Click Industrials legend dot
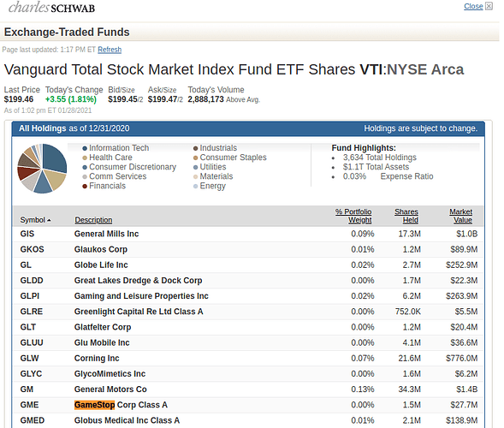This screenshot has width=504, height=428. (x=195, y=148)
